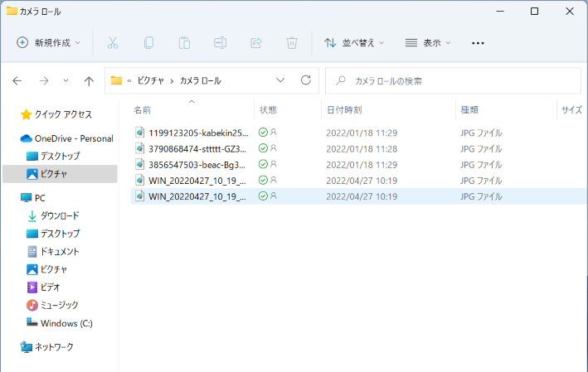Click the Cut scissors icon
588x372 pixels.
click(x=113, y=43)
